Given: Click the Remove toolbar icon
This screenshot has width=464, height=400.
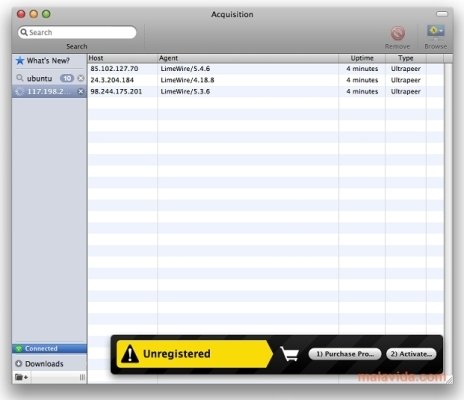Looking at the screenshot, I should [x=398, y=33].
